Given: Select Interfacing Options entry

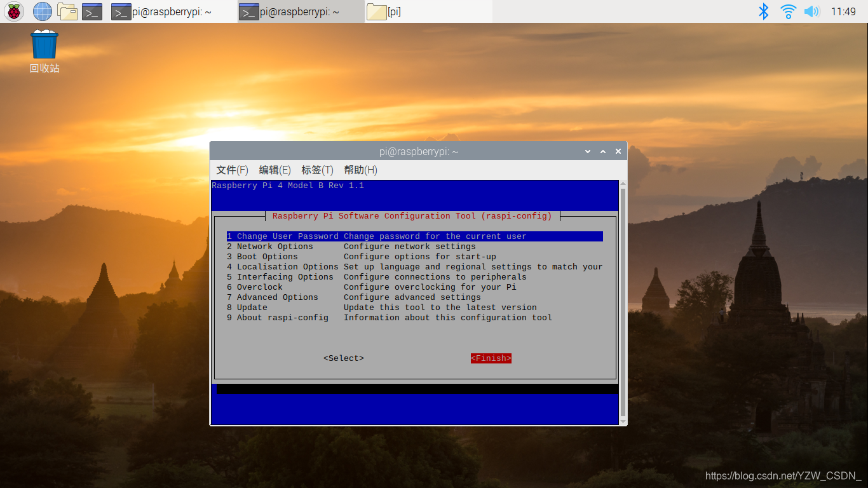Looking at the screenshot, I should (415, 277).
